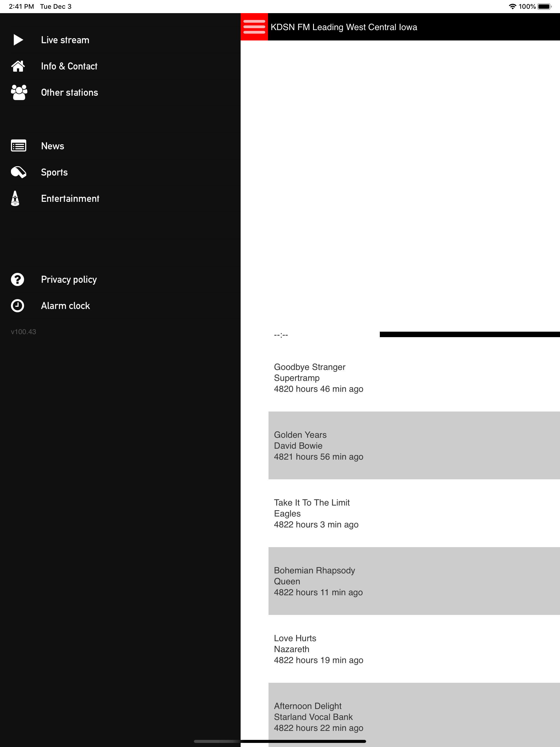Tap the News list icon
This screenshot has width=560, height=747.
click(19, 146)
